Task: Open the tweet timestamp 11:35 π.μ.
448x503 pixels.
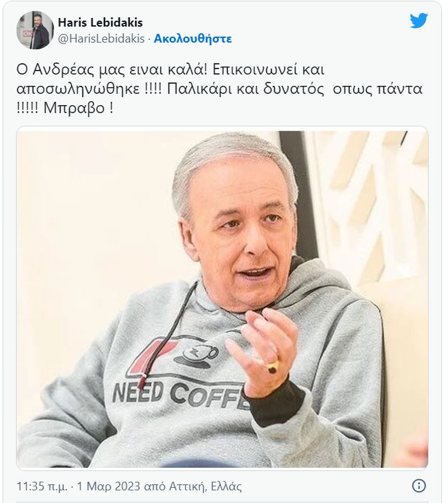Action: 42,486
